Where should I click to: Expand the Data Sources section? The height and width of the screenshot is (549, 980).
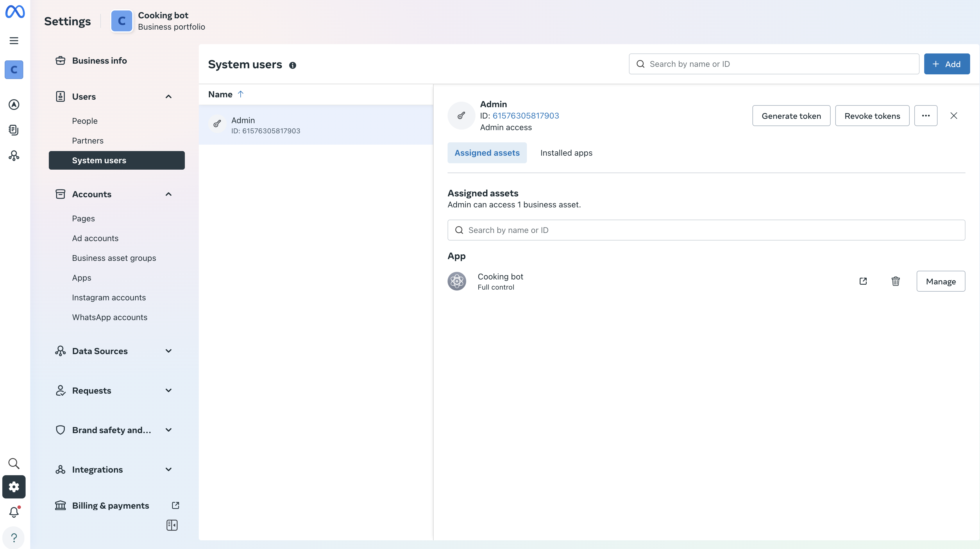pyautogui.click(x=169, y=351)
